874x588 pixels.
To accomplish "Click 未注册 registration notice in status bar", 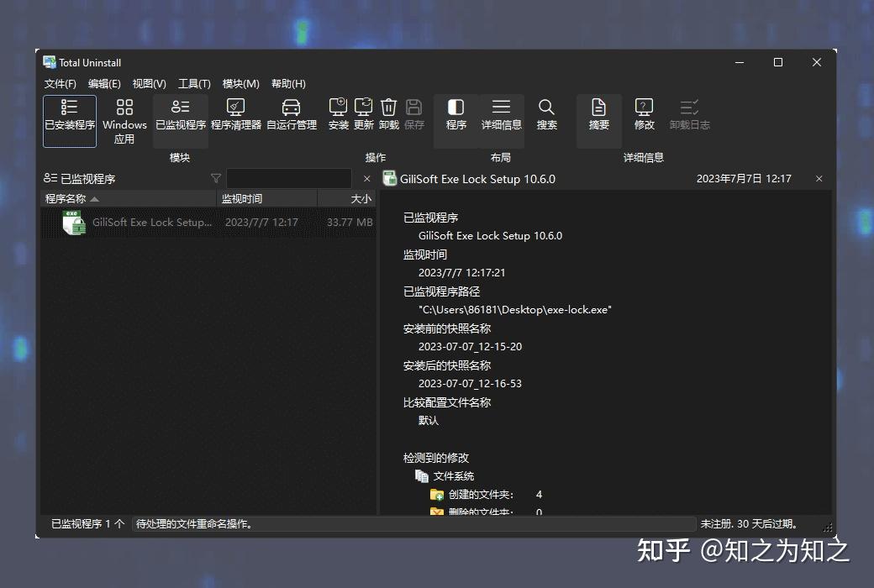I will pos(746,522).
